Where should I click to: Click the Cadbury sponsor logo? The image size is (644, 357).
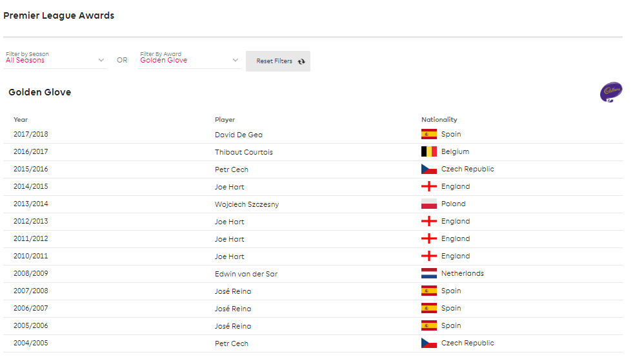610,92
